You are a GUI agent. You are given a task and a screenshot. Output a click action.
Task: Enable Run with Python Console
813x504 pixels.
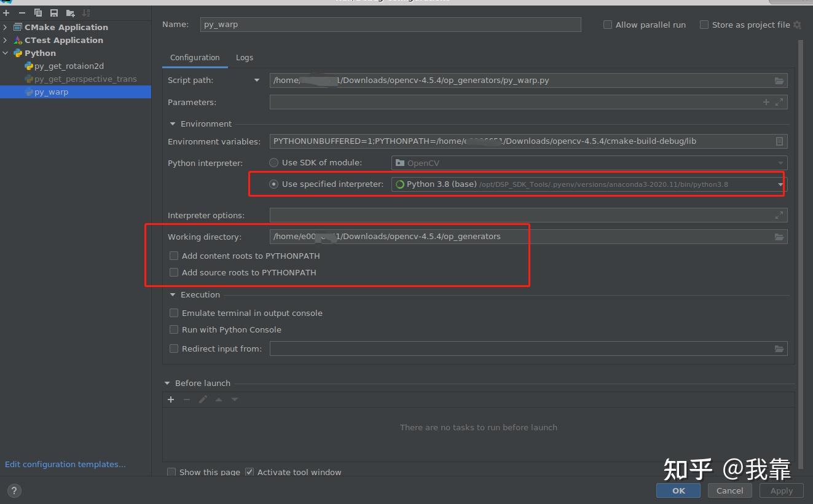(x=174, y=329)
